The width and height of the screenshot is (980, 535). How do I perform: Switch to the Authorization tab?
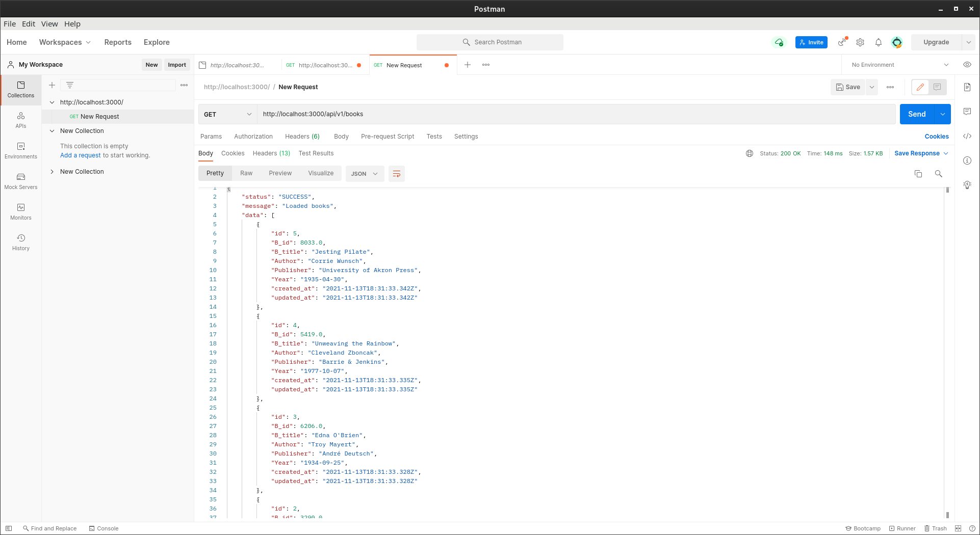pos(253,137)
